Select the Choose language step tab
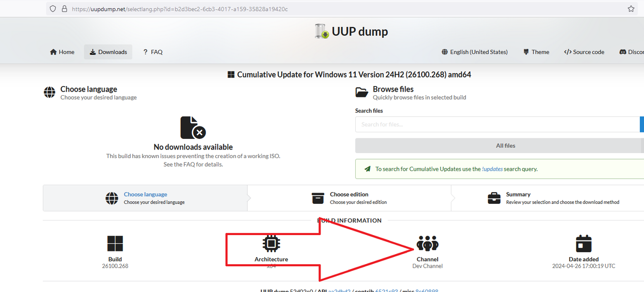The image size is (644, 292). click(145, 198)
